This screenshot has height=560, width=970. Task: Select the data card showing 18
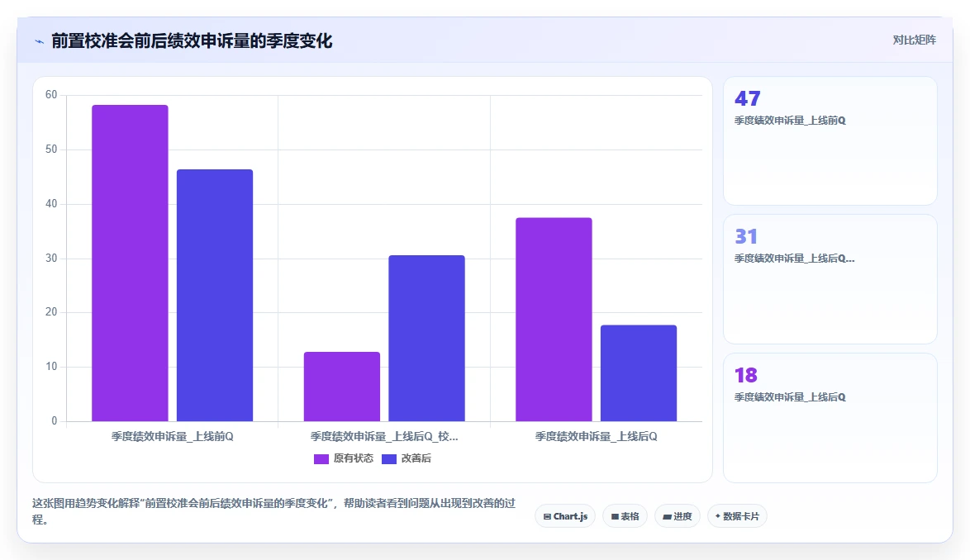click(x=830, y=418)
